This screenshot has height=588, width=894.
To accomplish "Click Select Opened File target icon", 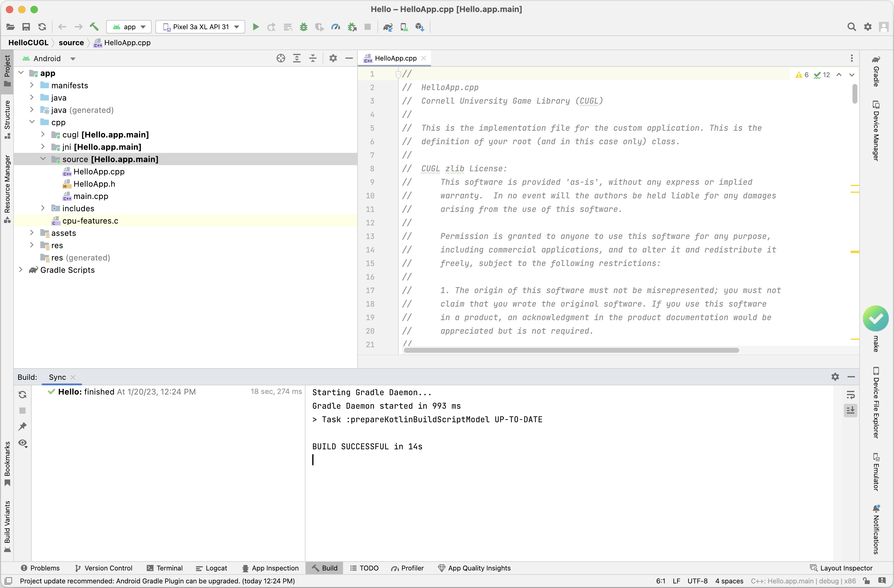I will (281, 58).
